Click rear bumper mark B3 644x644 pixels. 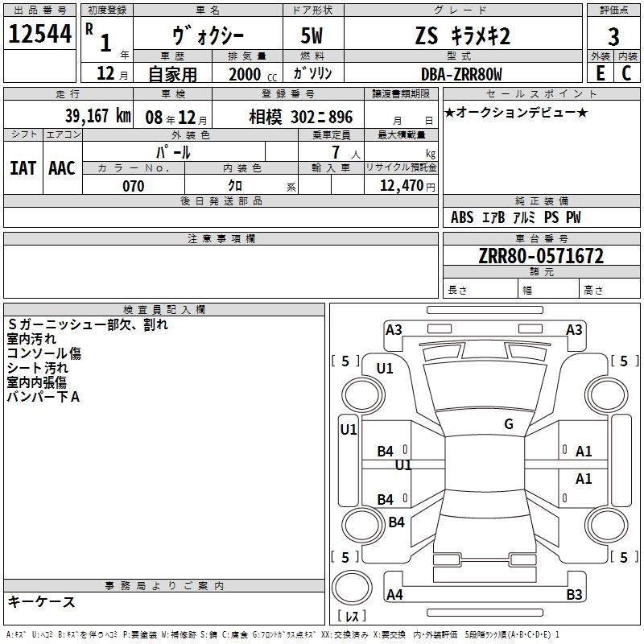[x=574, y=594]
